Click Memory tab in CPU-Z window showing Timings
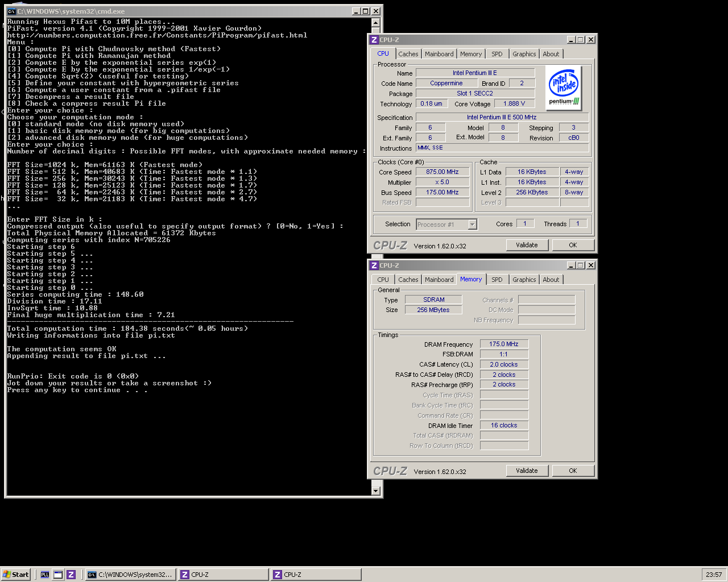 click(x=471, y=279)
